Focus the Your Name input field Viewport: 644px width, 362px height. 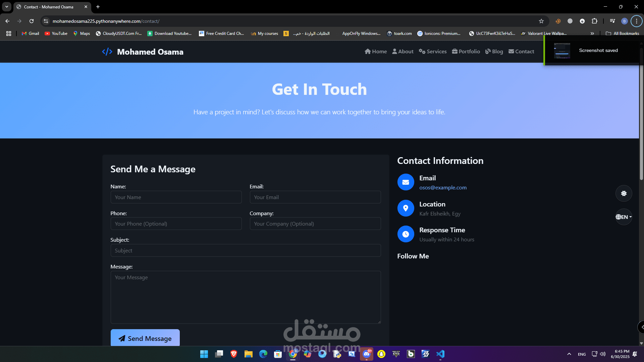(176, 197)
